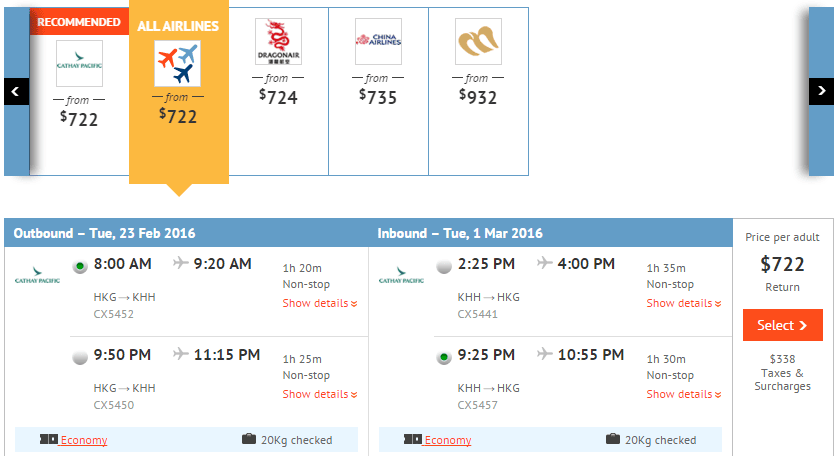Select the 8:00 AM outbound flight
837x456 pixels.
pyautogui.click(x=80, y=266)
